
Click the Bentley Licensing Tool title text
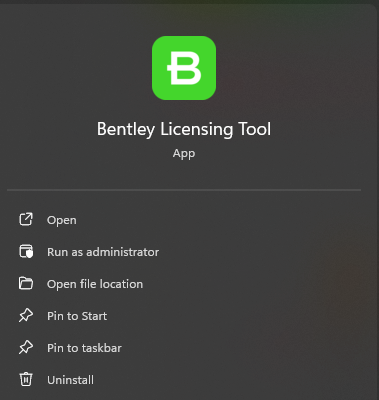(184, 129)
